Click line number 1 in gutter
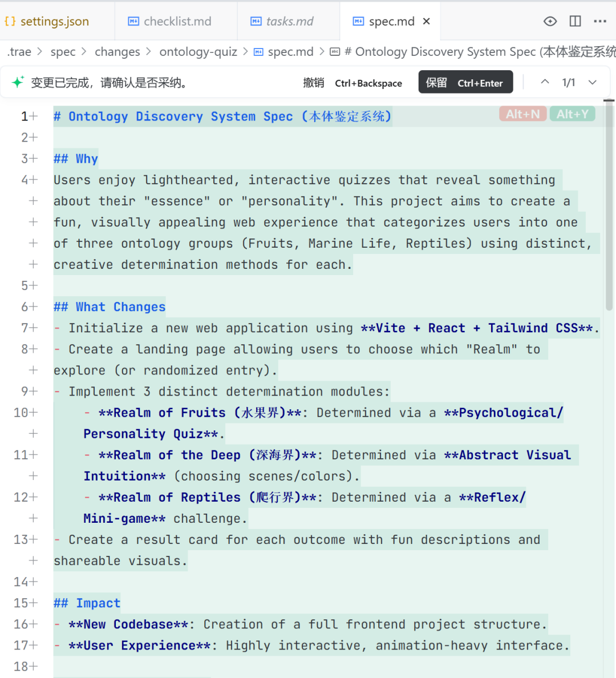The width and height of the screenshot is (616, 678). click(25, 116)
